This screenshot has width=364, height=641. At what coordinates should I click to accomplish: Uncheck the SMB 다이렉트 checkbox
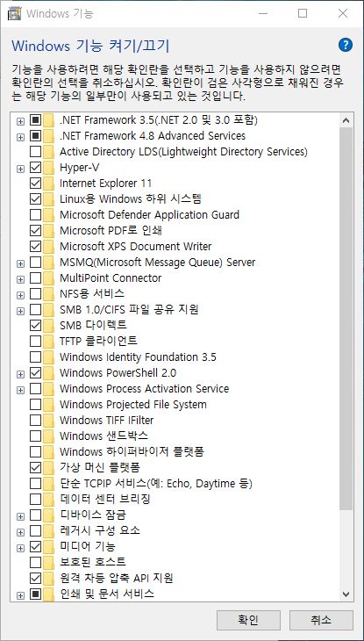pyautogui.click(x=36, y=325)
